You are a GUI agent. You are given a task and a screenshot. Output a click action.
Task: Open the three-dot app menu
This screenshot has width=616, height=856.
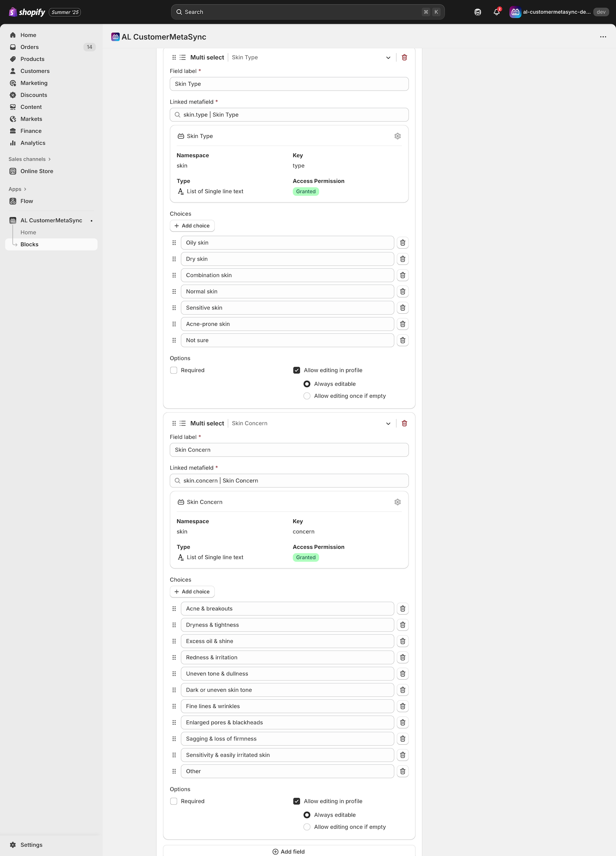(603, 37)
